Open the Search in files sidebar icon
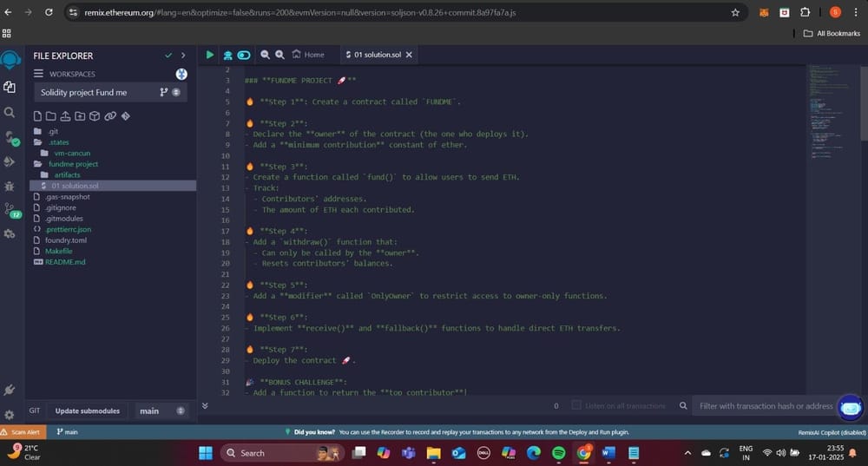 tap(10, 112)
